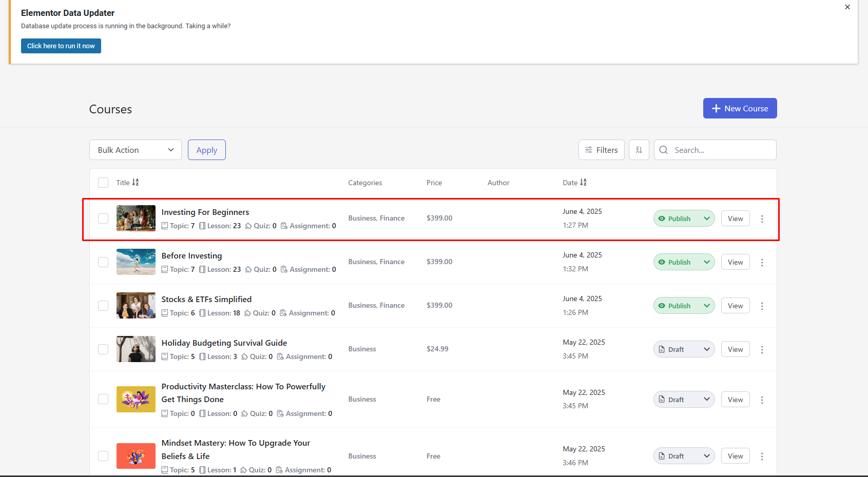Open the Filters panel
Image resolution: width=868 pixels, height=477 pixels.
point(601,150)
